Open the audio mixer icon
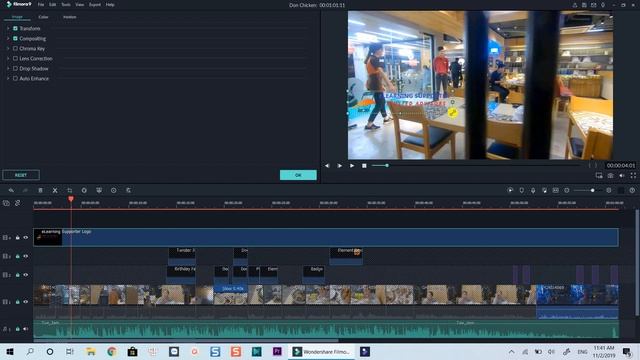Screen dimensions: 640x360 tap(544, 190)
